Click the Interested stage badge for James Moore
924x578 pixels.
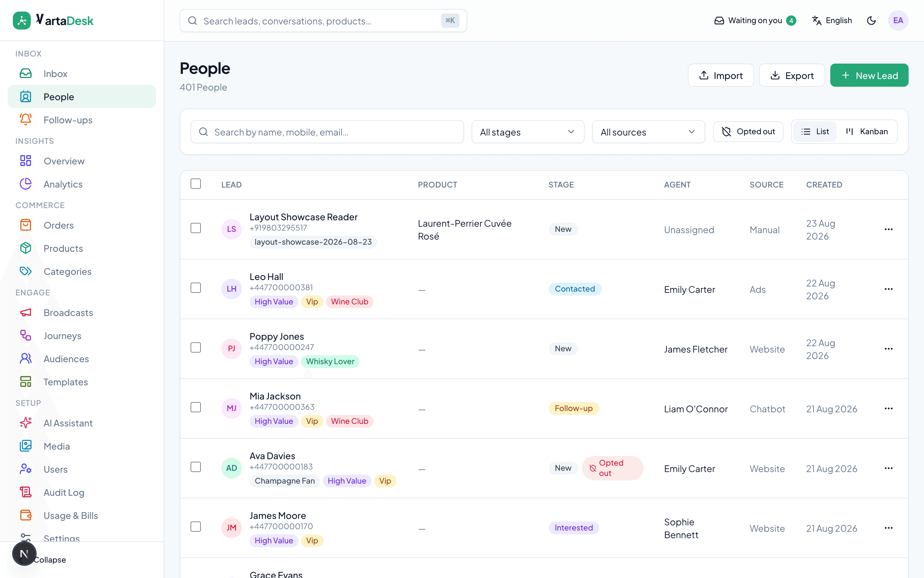point(574,528)
